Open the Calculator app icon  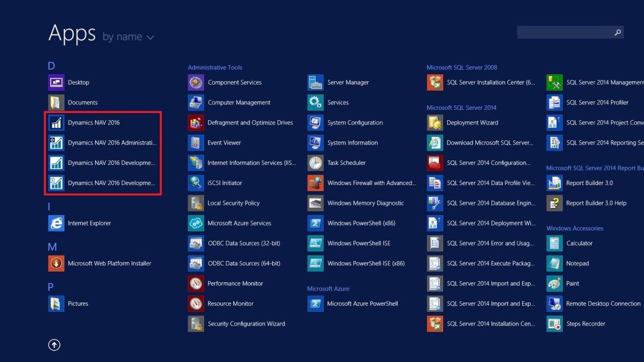point(554,244)
